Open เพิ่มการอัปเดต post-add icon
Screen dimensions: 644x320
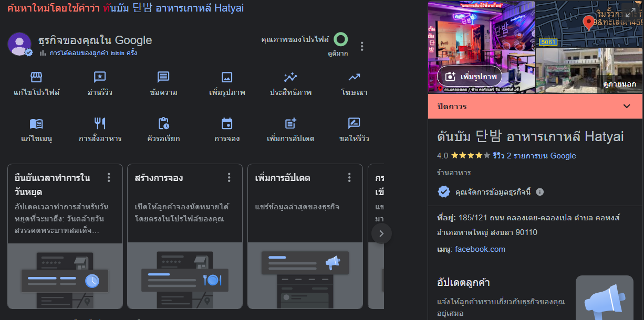(290, 124)
